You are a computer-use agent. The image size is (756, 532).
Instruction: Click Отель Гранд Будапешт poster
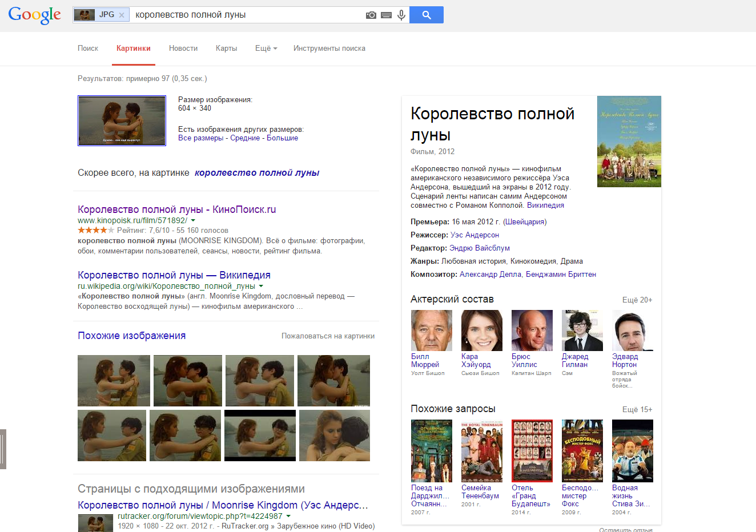[x=532, y=451]
